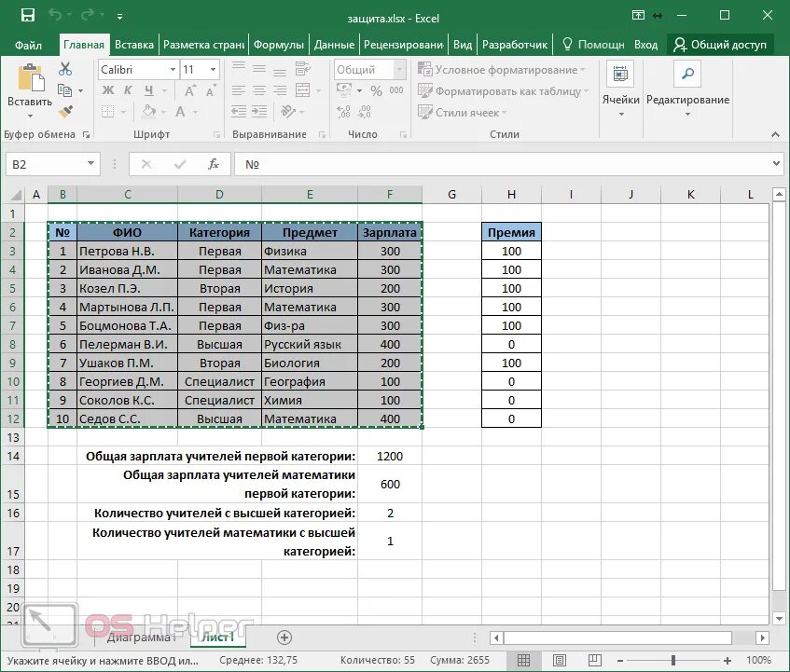Toggle align right icon
The height and width of the screenshot is (672, 790).
point(280,90)
